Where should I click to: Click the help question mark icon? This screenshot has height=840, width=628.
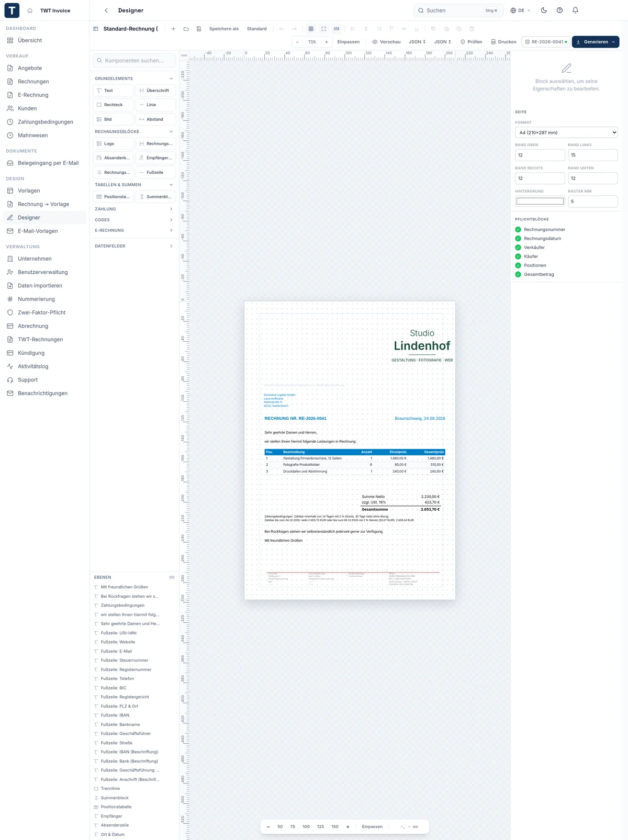tap(559, 10)
